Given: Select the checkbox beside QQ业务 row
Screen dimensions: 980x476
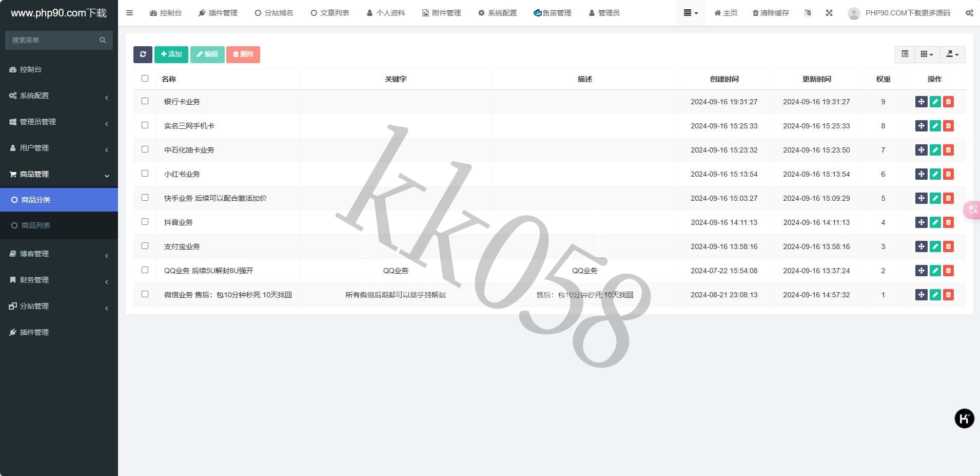Looking at the screenshot, I should [x=145, y=270].
